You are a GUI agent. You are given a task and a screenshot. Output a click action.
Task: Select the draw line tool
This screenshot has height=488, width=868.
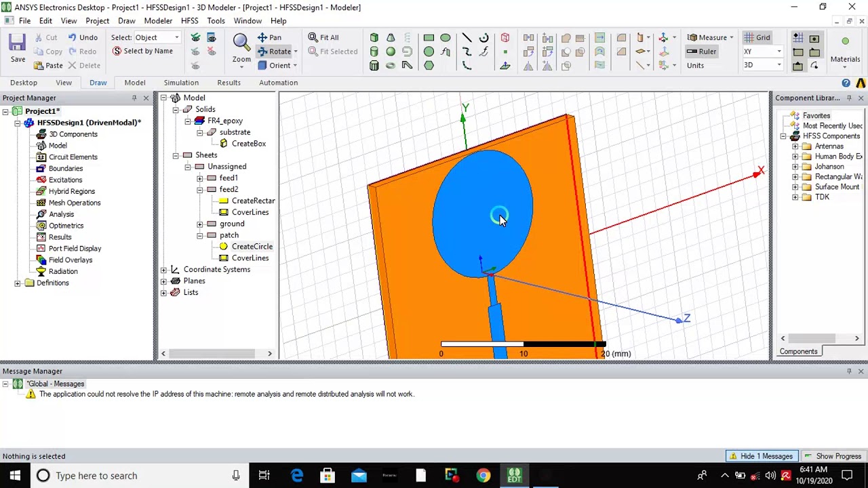click(467, 37)
